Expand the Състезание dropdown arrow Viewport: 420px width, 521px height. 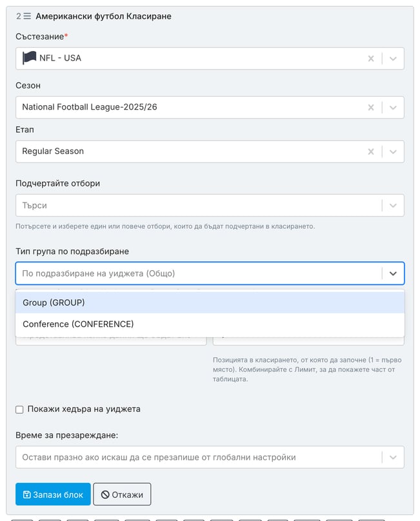(x=393, y=59)
